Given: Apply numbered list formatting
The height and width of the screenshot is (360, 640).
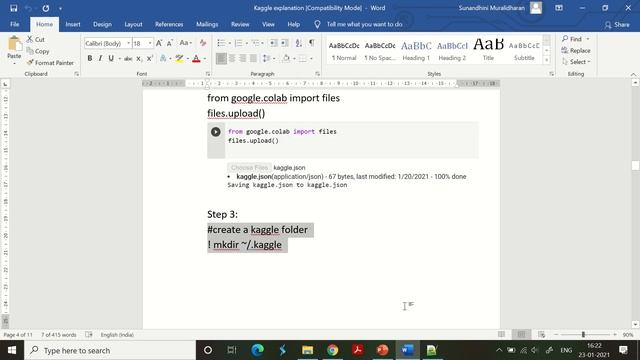Looking at the screenshot, I should click(x=238, y=43).
